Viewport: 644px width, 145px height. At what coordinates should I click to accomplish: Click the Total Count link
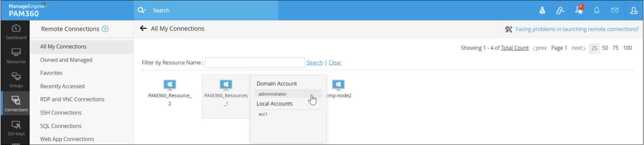click(x=515, y=48)
